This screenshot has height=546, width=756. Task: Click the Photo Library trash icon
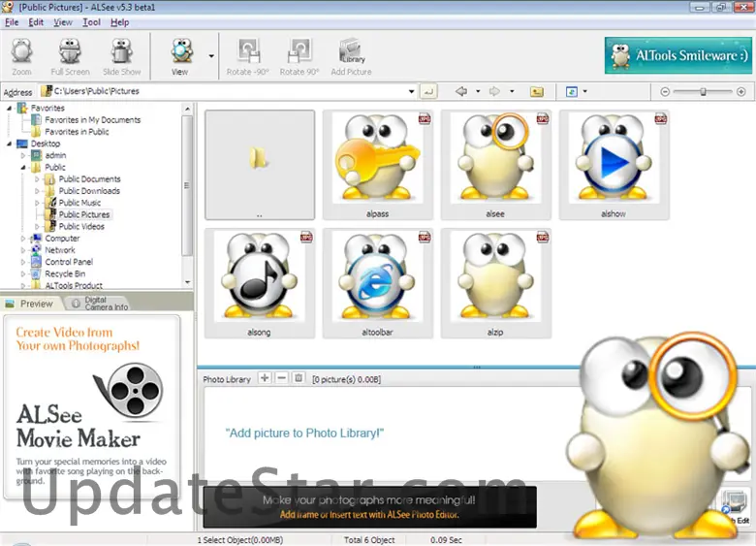click(299, 378)
